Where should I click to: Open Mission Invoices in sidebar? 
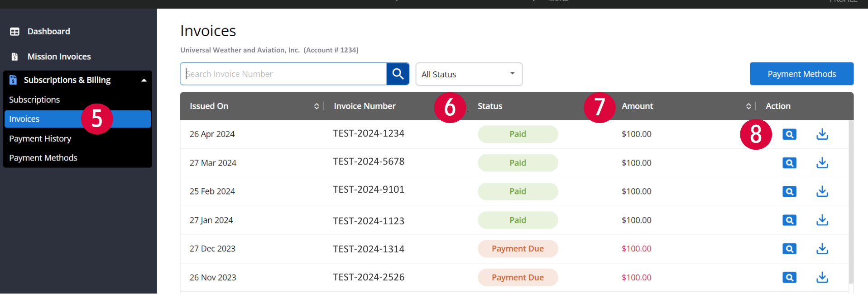tap(59, 57)
